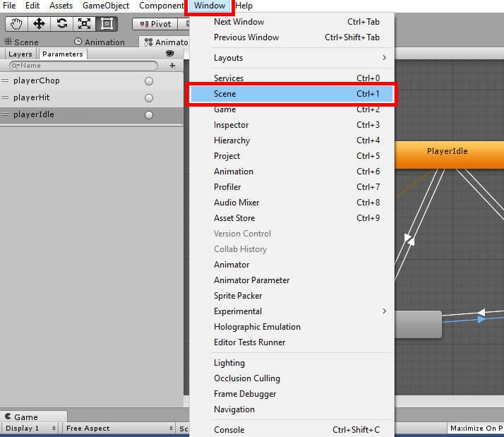Select Game in the Window menu
The height and width of the screenshot is (437, 504).
pos(292,109)
